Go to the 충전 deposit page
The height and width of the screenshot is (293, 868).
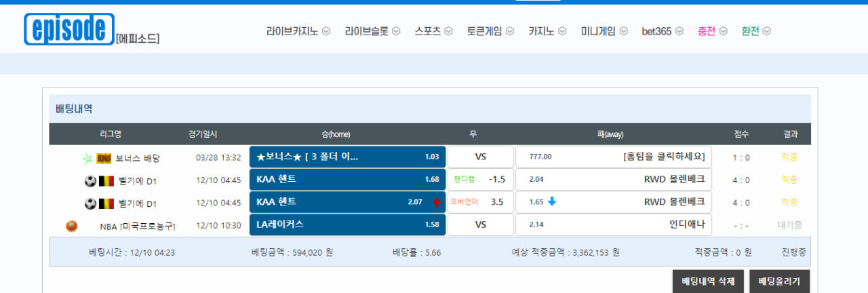(x=711, y=31)
